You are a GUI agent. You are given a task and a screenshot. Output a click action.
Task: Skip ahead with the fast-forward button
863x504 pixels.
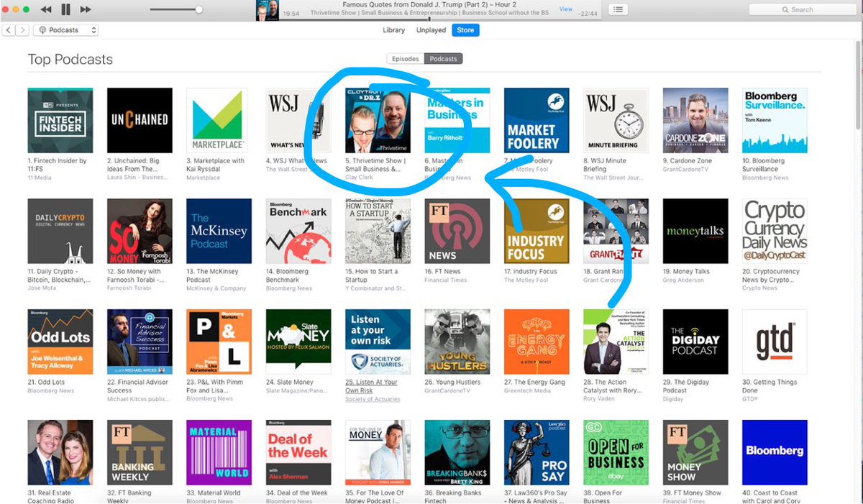click(86, 9)
